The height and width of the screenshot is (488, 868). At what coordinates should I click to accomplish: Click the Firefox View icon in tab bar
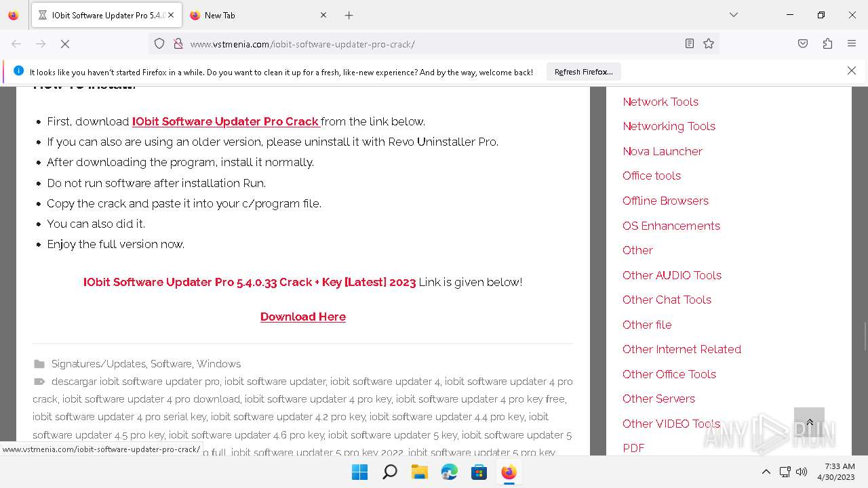click(x=14, y=15)
